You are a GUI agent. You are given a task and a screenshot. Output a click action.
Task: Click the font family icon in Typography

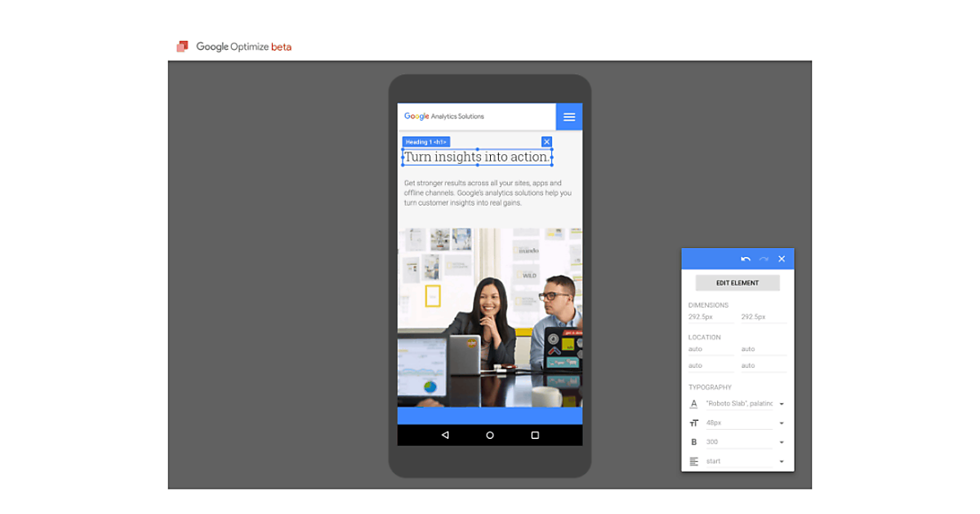[x=694, y=404]
